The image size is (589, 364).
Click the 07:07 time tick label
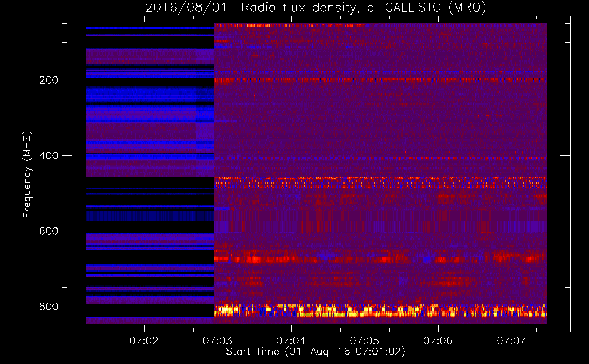point(512,341)
